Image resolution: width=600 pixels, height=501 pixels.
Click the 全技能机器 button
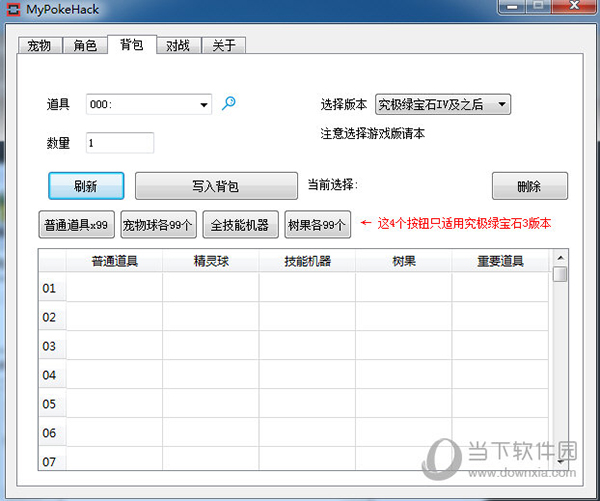tap(240, 225)
